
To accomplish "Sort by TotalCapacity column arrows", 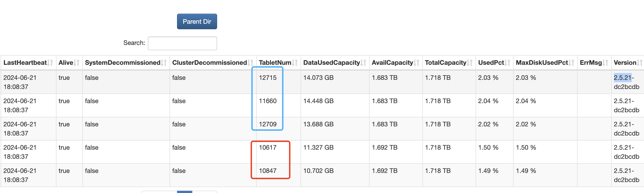I will click(470, 63).
